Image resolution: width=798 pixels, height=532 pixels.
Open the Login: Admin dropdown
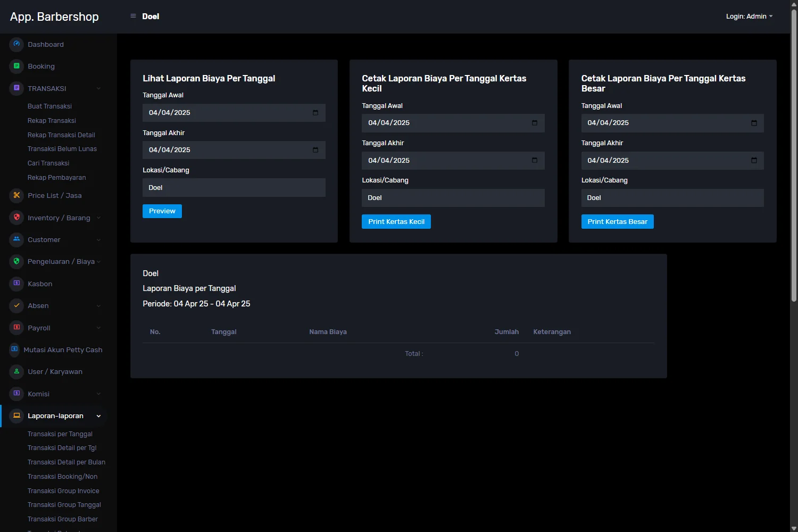tap(749, 16)
